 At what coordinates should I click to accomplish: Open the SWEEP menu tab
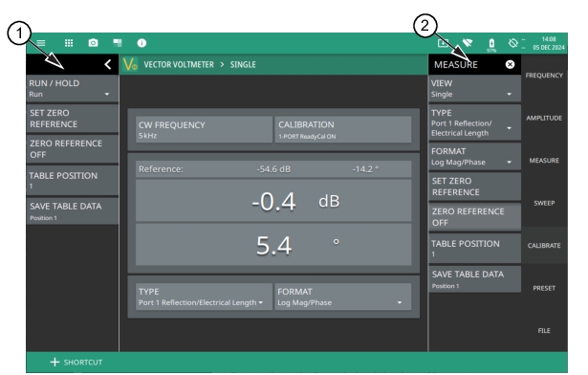544,203
